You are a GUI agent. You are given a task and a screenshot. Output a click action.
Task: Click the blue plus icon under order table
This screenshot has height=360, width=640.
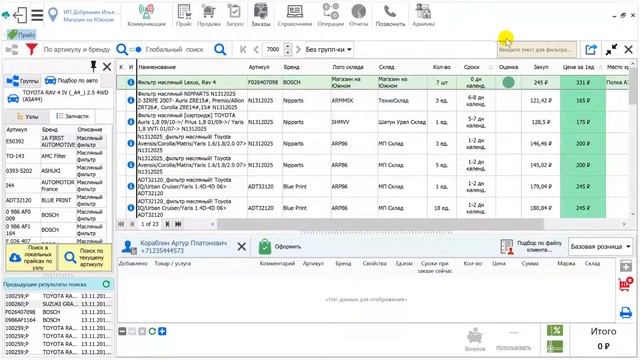tap(162, 331)
